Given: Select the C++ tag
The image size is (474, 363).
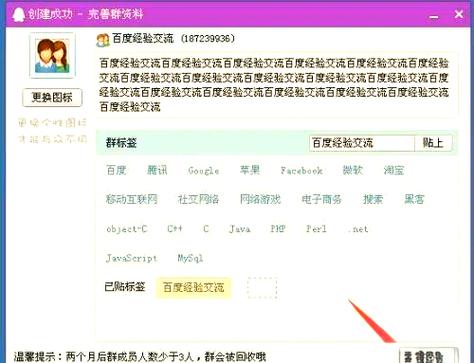Looking at the screenshot, I should click(x=175, y=229).
